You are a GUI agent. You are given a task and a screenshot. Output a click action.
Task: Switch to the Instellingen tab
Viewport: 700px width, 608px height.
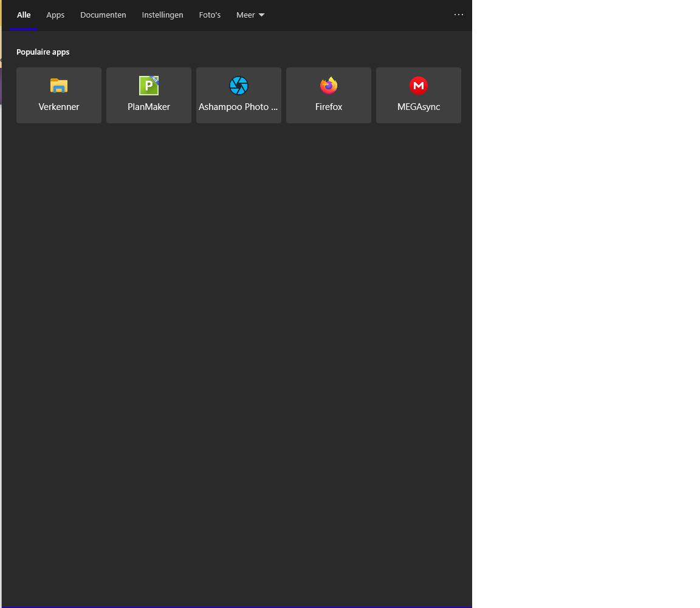pyautogui.click(x=162, y=15)
